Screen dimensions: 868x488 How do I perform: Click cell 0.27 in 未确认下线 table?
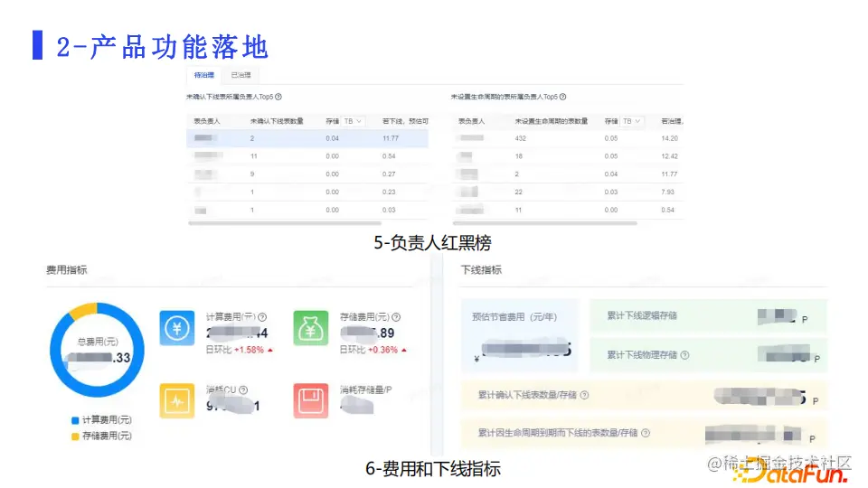[x=389, y=174]
